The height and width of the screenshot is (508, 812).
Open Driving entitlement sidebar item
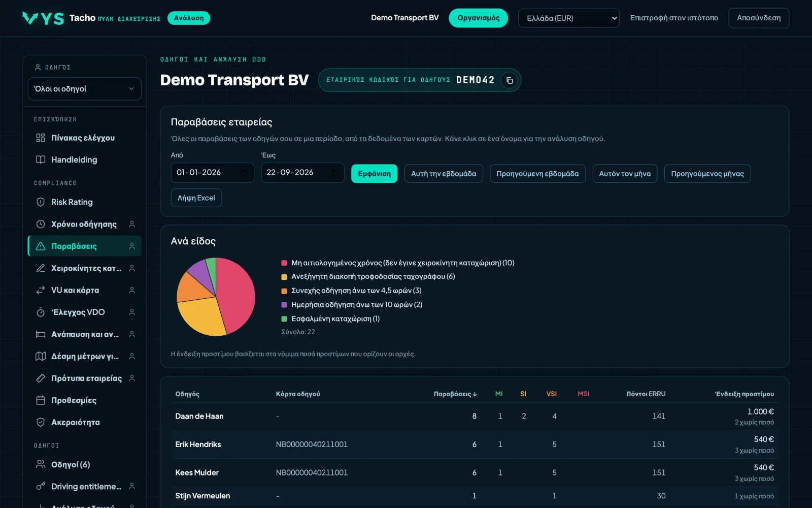pos(84,487)
